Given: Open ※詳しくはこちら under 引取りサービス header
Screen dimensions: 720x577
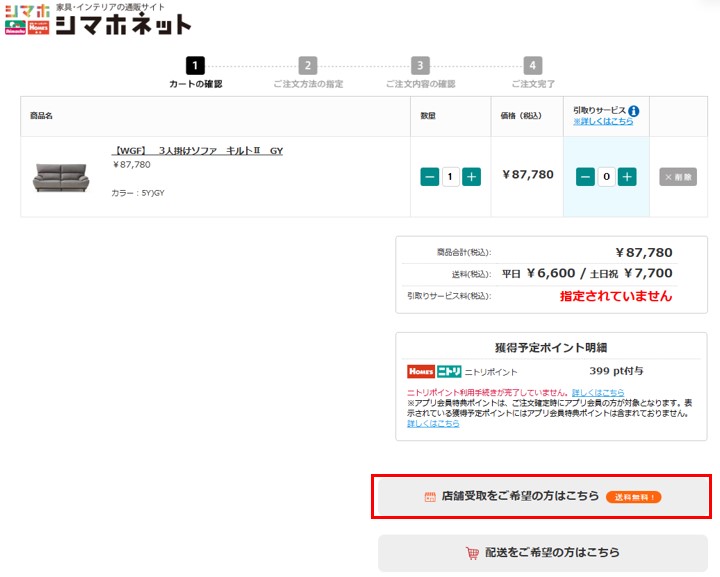Looking at the screenshot, I should click(603, 122).
